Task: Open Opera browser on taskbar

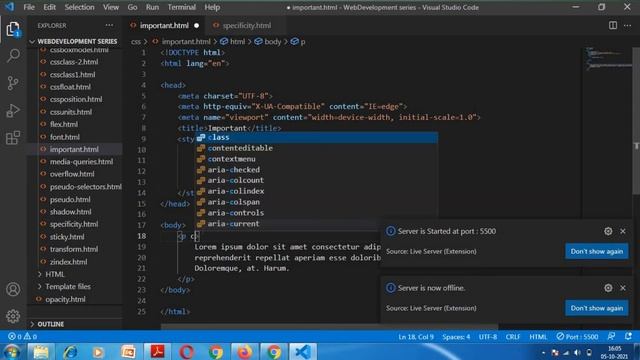Action: coord(187,352)
